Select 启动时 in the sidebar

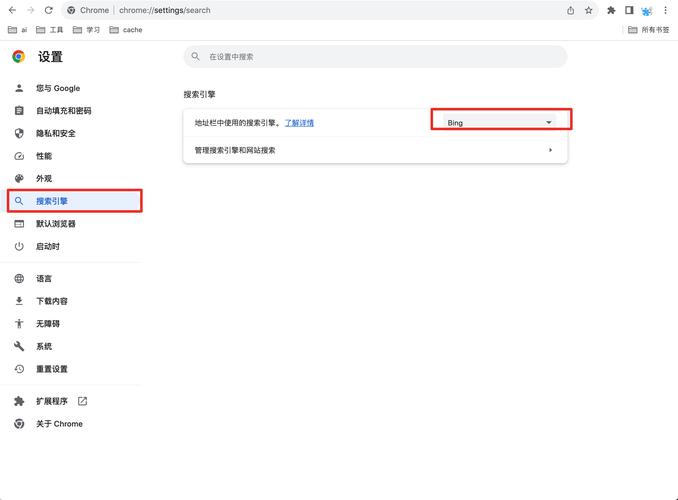[x=48, y=247]
